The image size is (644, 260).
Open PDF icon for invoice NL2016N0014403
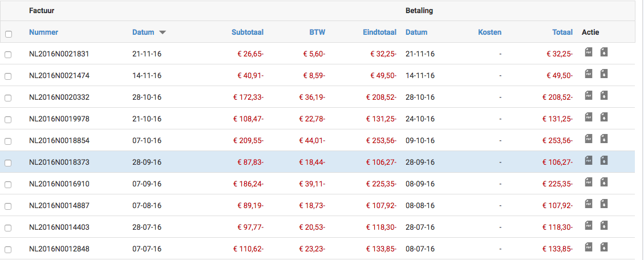[589, 225]
